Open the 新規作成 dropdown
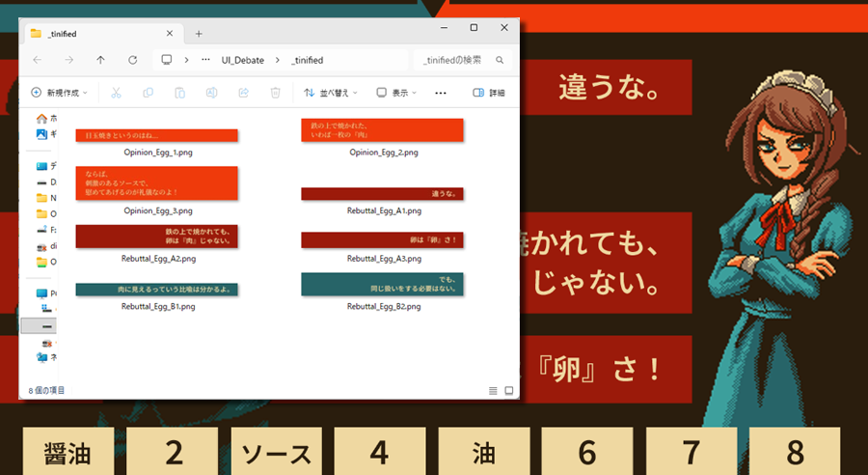The height and width of the screenshot is (475, 868). [x=59, y=93]
